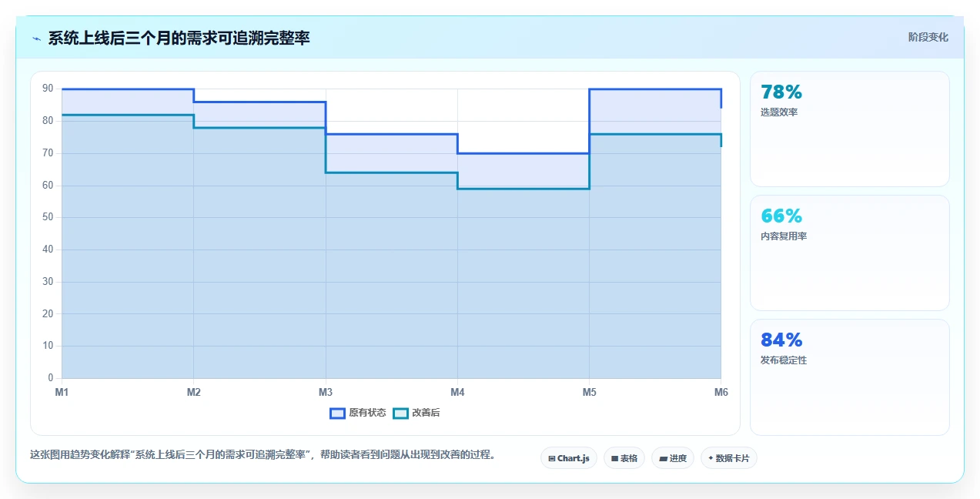Open the 78% 选题效率 card
This screenshot has width=980, height=499.
(x=850, y=129)
